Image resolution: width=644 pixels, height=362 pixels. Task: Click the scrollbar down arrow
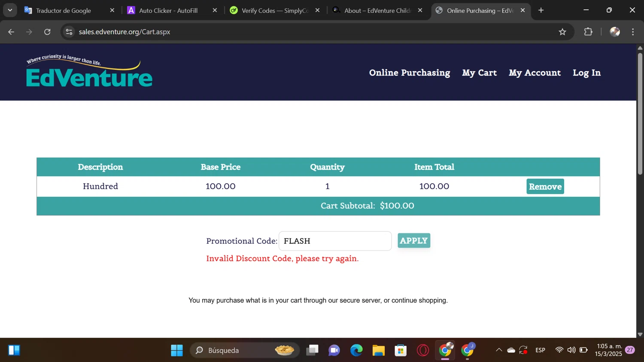click(640, 334)
